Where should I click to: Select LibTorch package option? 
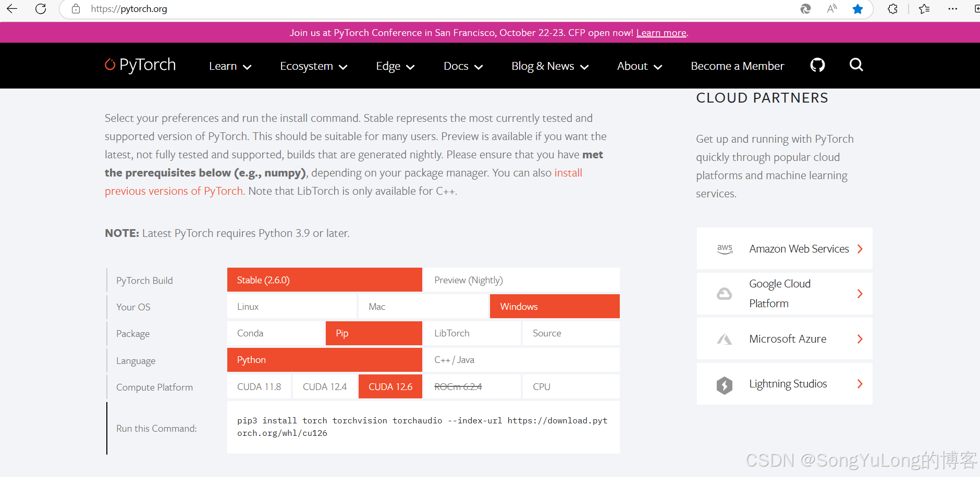click(x=472, y=333)
